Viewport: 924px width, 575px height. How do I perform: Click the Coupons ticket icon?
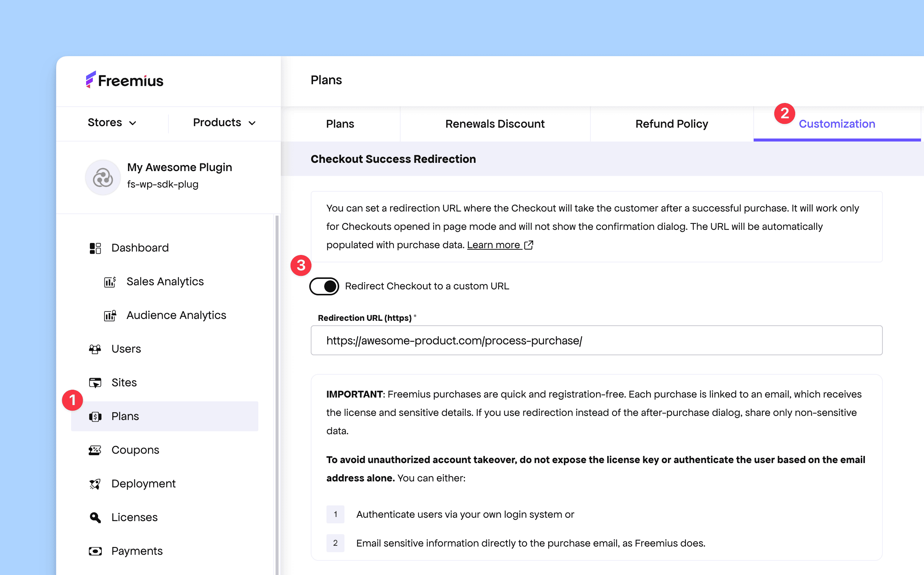coord(95,450)
